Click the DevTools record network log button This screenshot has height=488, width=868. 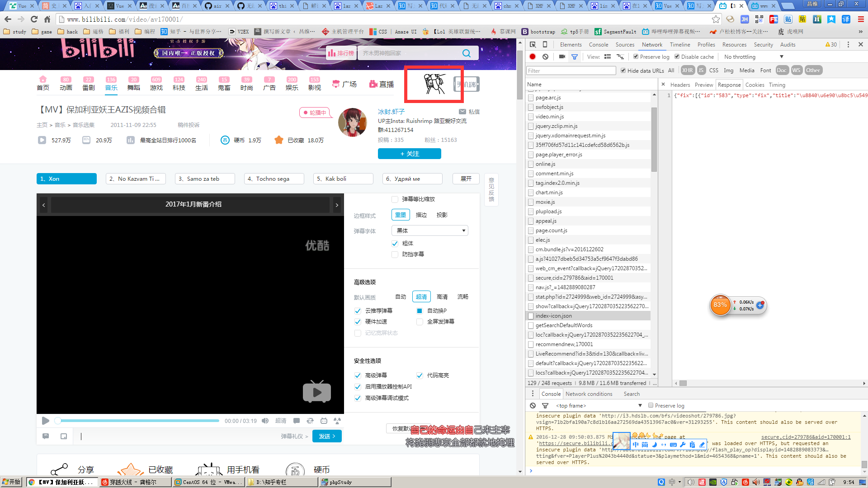coord(533,57)
